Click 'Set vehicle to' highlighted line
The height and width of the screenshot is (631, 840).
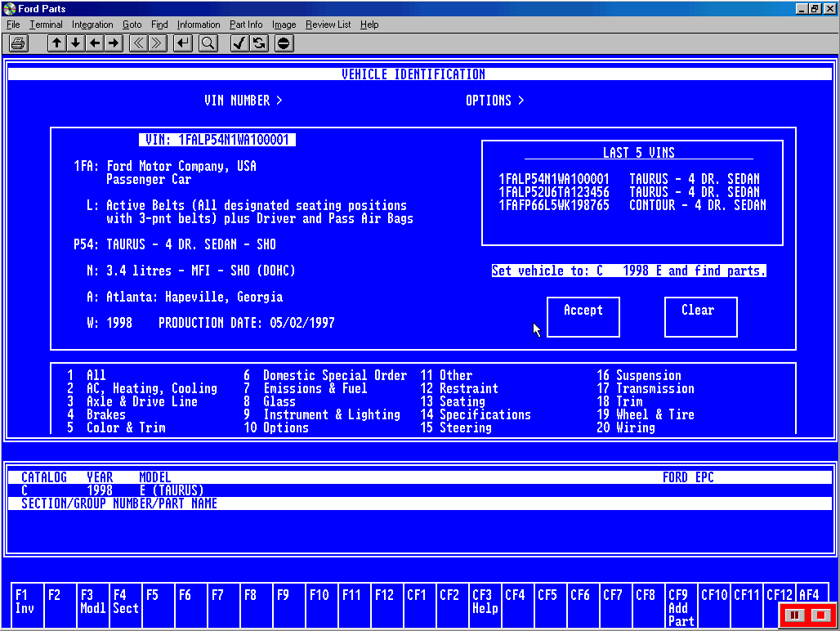click(629, 271)
